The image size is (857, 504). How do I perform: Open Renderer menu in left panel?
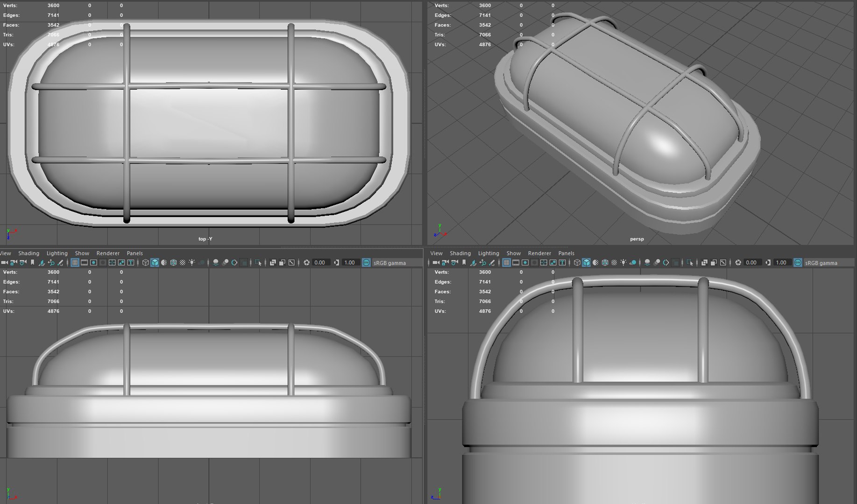[108, 253]
